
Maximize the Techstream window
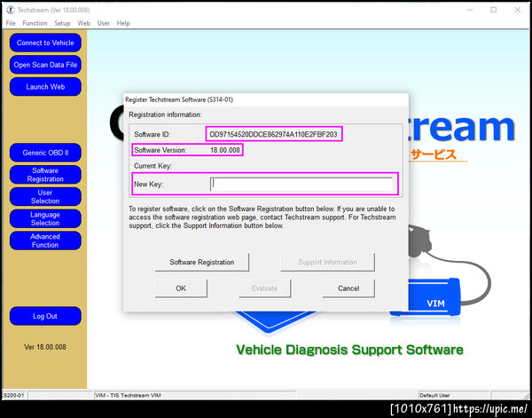[x=494, y=10]
